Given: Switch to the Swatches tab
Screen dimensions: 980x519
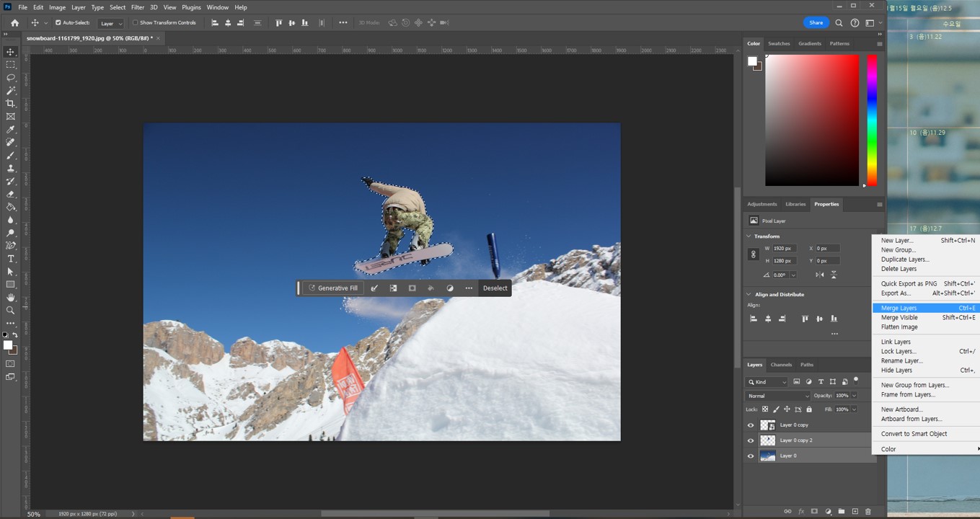Looking at the screenshot, I should click(x=779, y=43).
